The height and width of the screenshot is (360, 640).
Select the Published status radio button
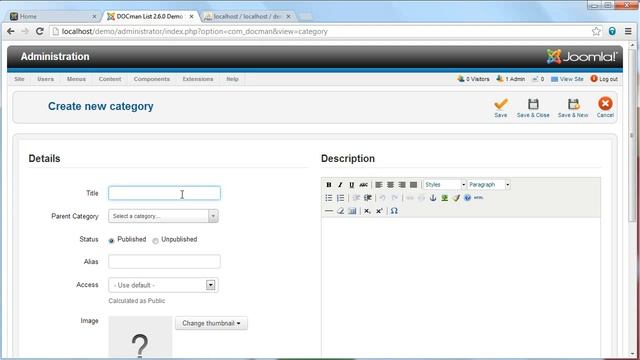pyautogui.click(x=111, y=241)
